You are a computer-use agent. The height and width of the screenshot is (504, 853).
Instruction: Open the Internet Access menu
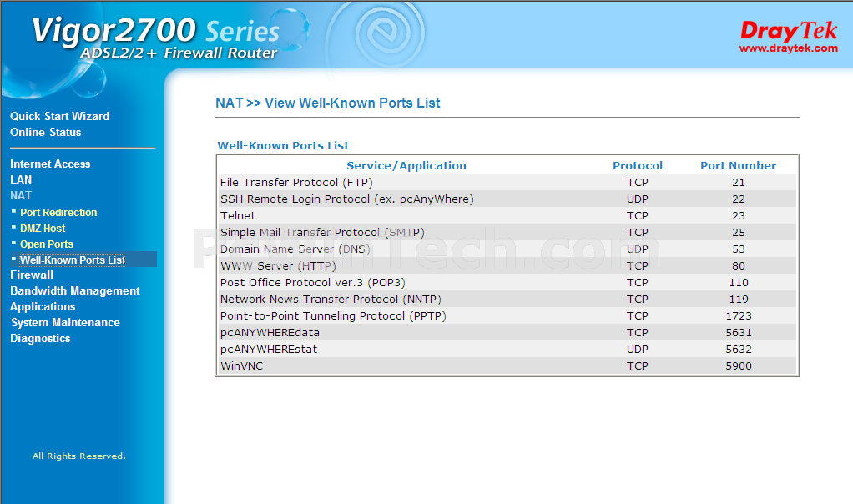tap(50, 164)
